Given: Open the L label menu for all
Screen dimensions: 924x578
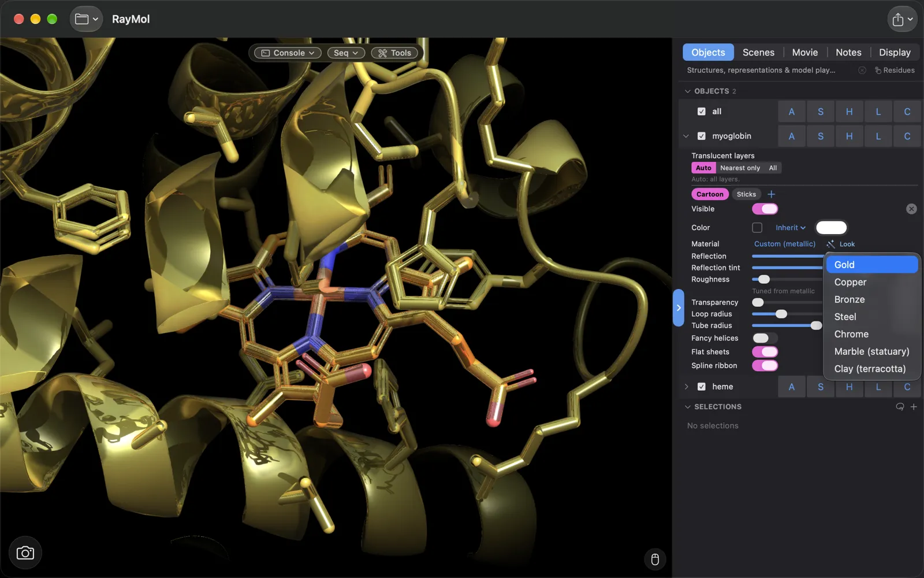Looking at the screenshot, I should pyautogui.click(x=878, y=112).
